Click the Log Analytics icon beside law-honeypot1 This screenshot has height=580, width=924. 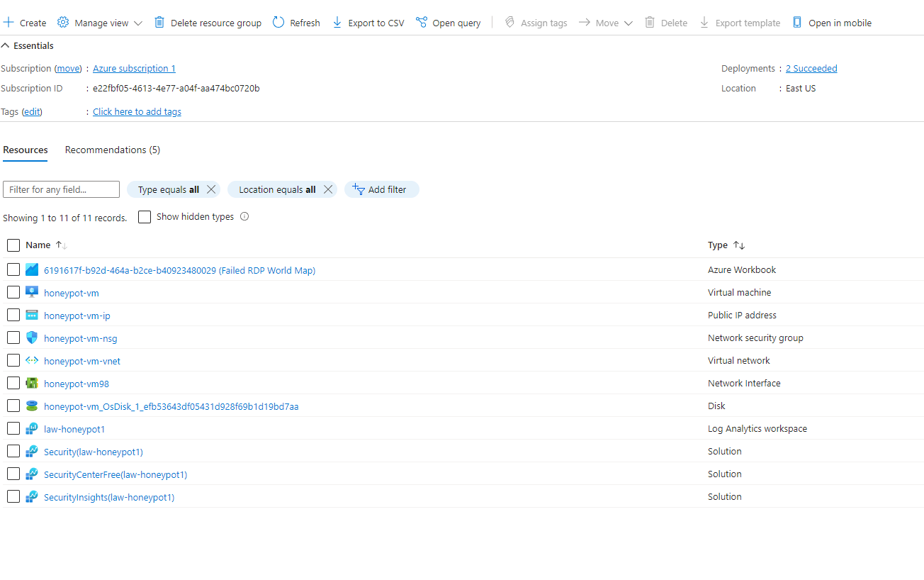(x=31, y=428)
